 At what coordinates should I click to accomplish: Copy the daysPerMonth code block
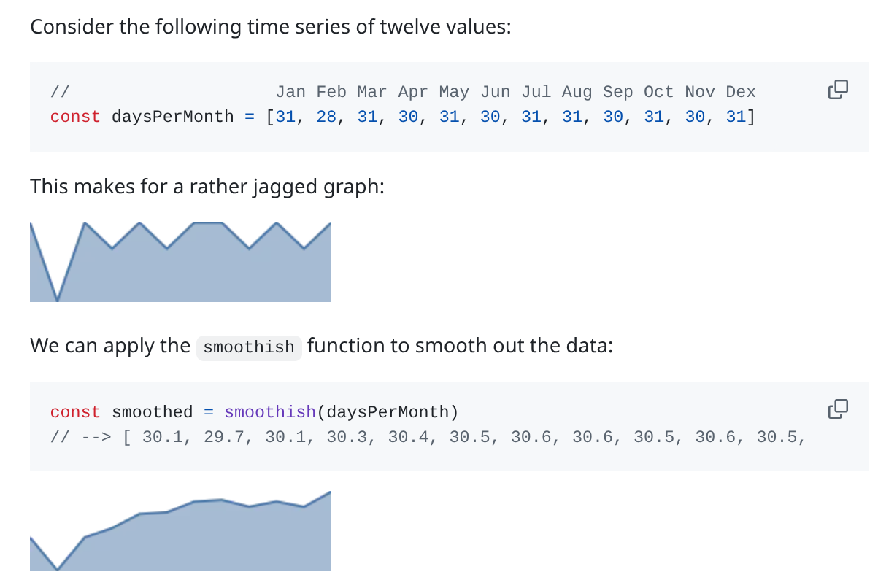pos(838,89)
